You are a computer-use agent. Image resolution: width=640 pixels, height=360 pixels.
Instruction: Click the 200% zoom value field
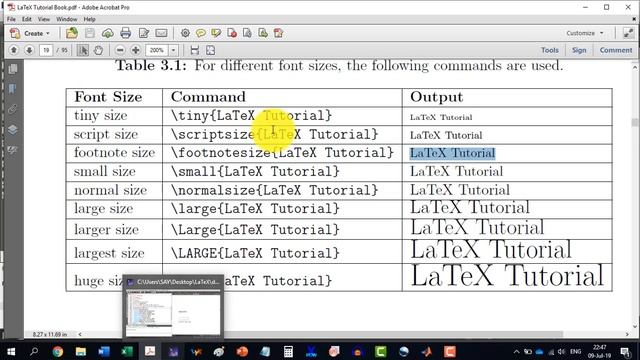pyautogui.click(x=157, y=50)
